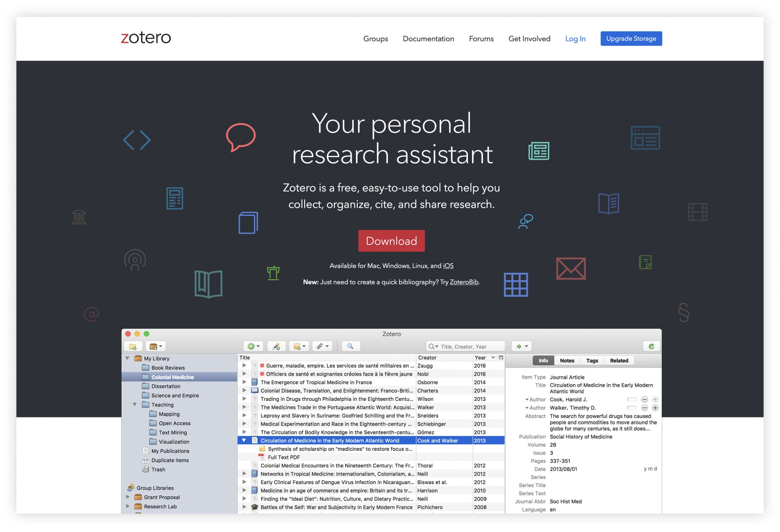Click the book icon for The Emergence of Tropical Medicine
The image size is (780, 532).
[x=255, y=382]
